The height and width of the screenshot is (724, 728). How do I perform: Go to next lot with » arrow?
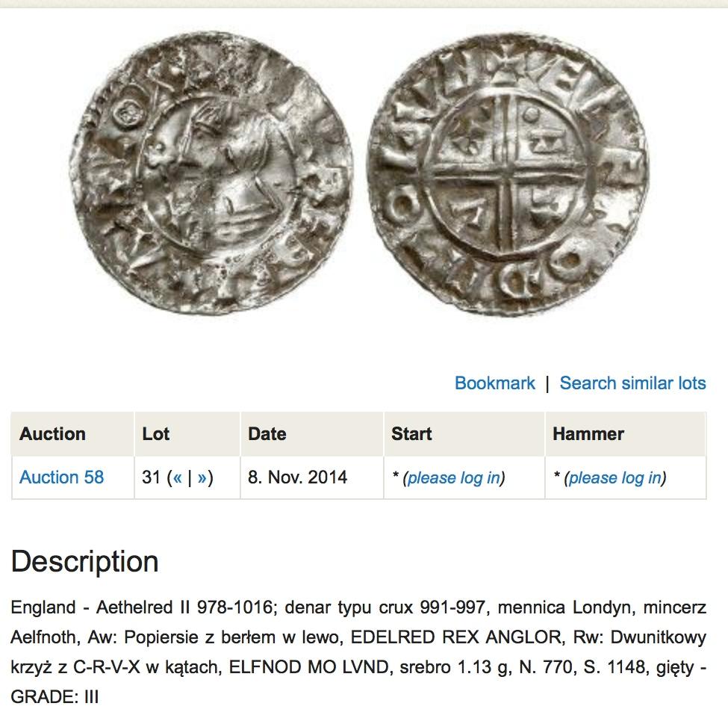pos(202,477)
